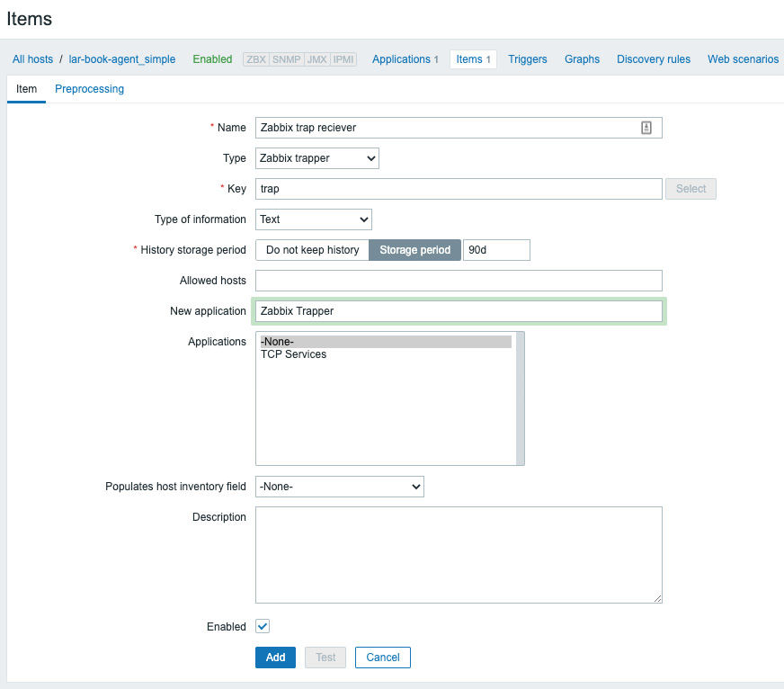Click the ZBX interface indicator
The width and height of the screenshot is (784, 689).
[256, 59]
